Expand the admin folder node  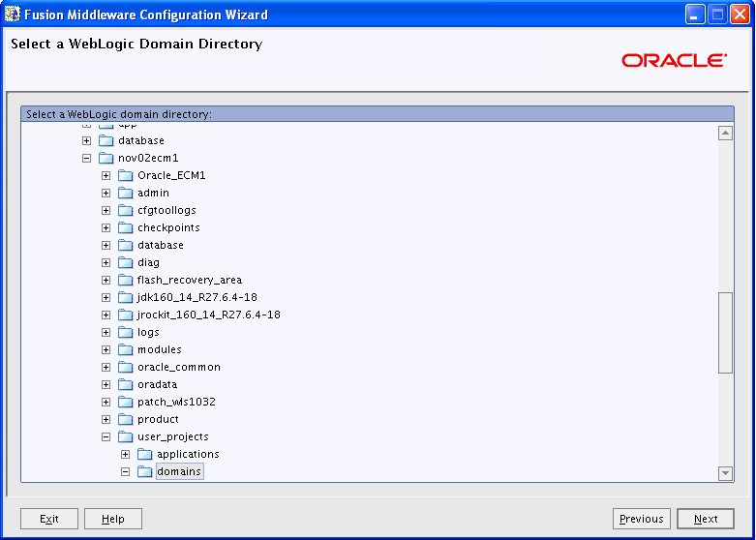point(106,193)
